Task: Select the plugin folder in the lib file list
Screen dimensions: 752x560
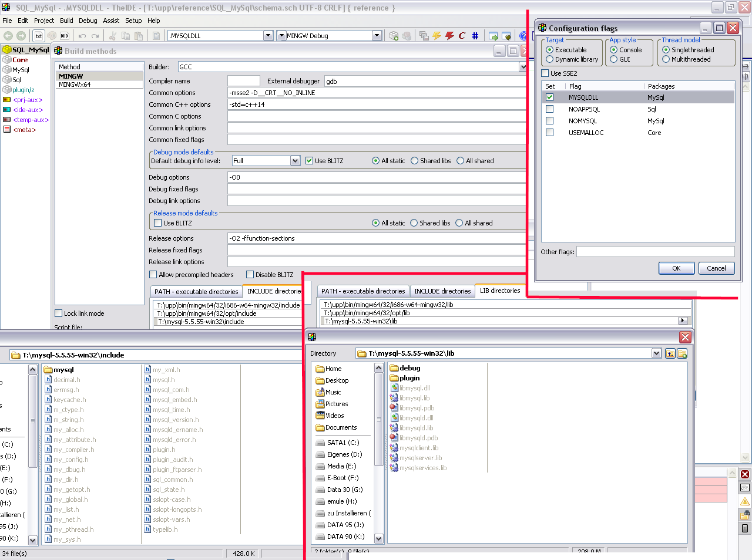Action: (409, 378)
